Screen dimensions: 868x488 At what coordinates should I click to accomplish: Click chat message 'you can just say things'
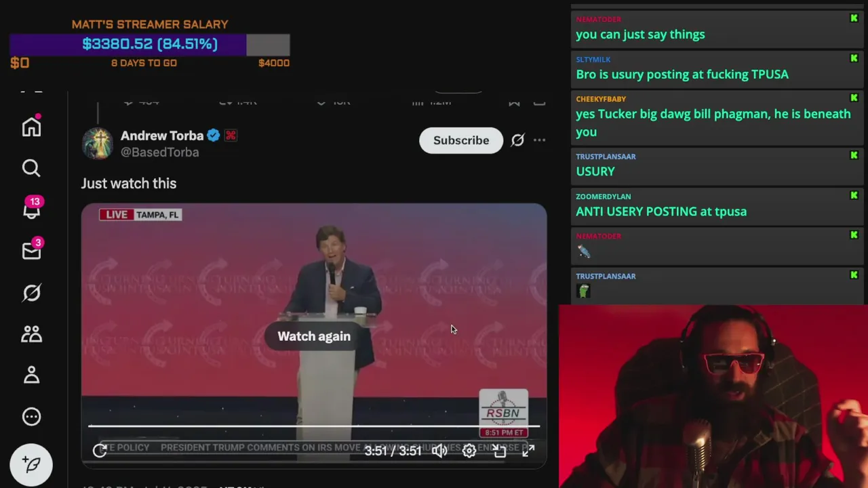640,35
